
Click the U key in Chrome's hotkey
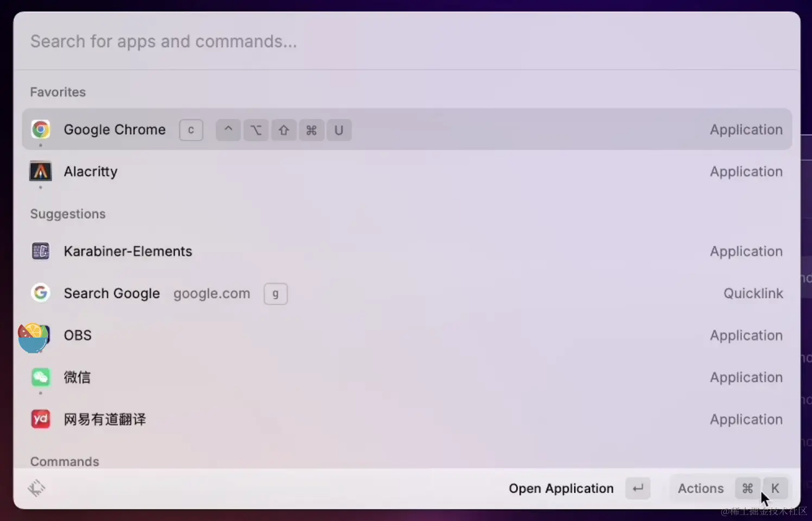click(339, 130)
